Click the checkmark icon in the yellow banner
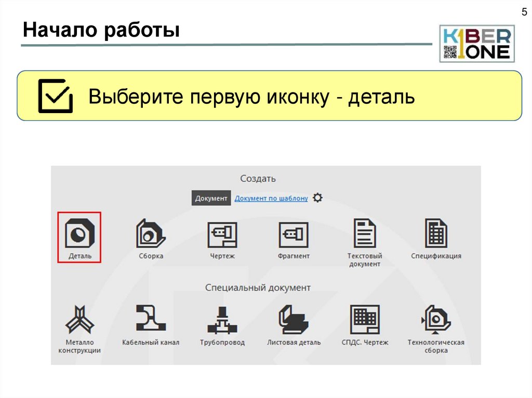 coord(56,96)
